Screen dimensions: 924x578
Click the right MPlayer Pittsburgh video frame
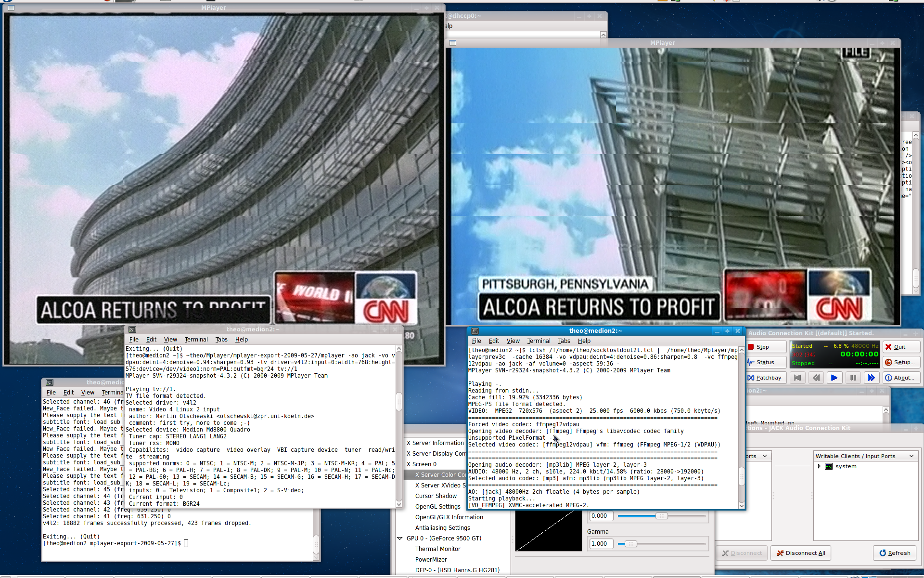[x=674, y=186]
